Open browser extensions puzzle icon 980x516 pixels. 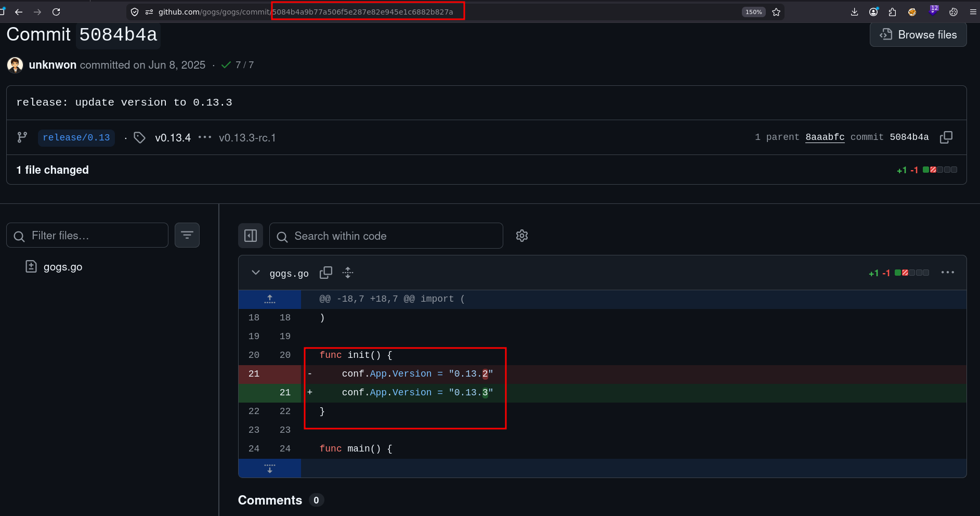click(x=893, y=12)
